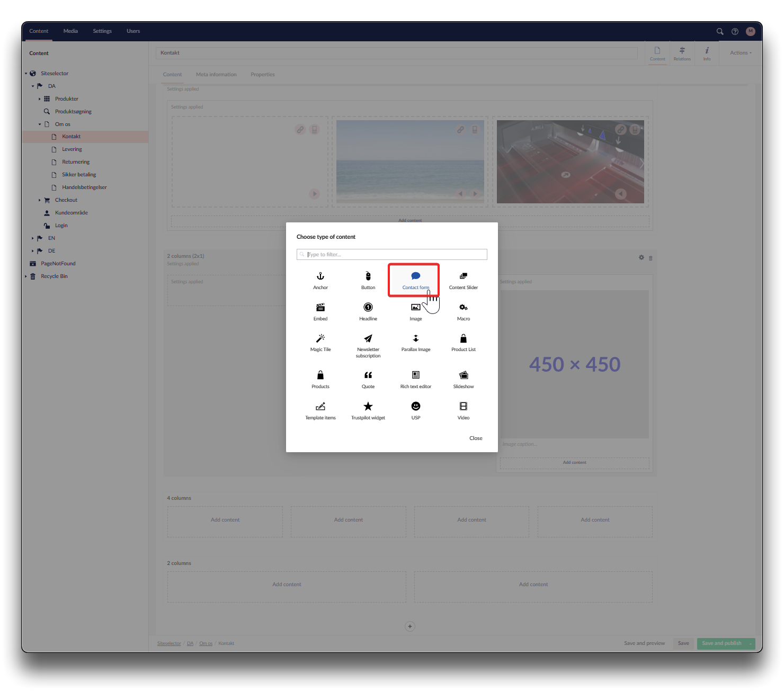The height and width of the screenshot is (691, 784).
Task: Open the search icon in top bar
Action: (720, 31)
